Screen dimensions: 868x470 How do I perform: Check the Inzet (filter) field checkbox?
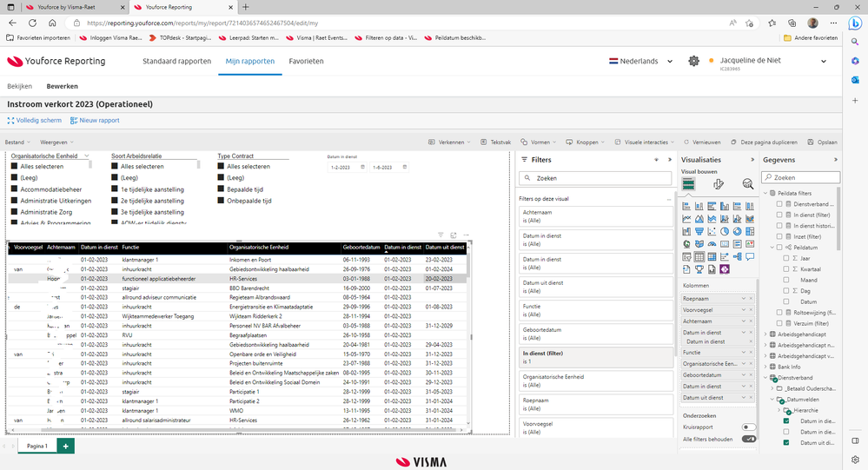(779, 236)
